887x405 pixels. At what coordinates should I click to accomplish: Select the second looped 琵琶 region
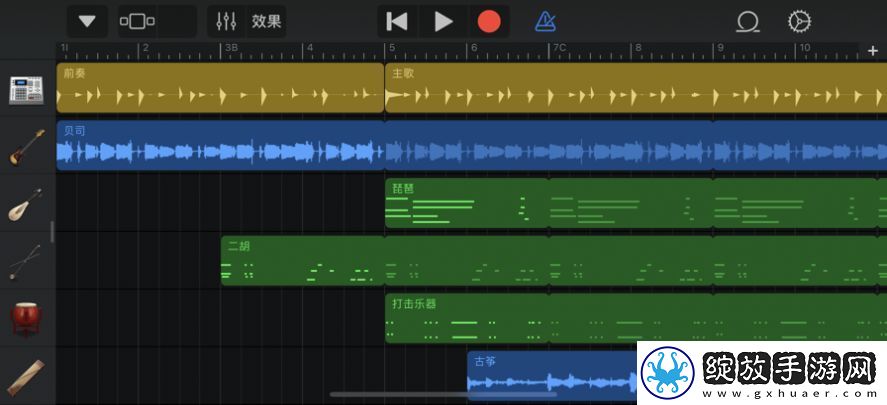coord(631,203)
